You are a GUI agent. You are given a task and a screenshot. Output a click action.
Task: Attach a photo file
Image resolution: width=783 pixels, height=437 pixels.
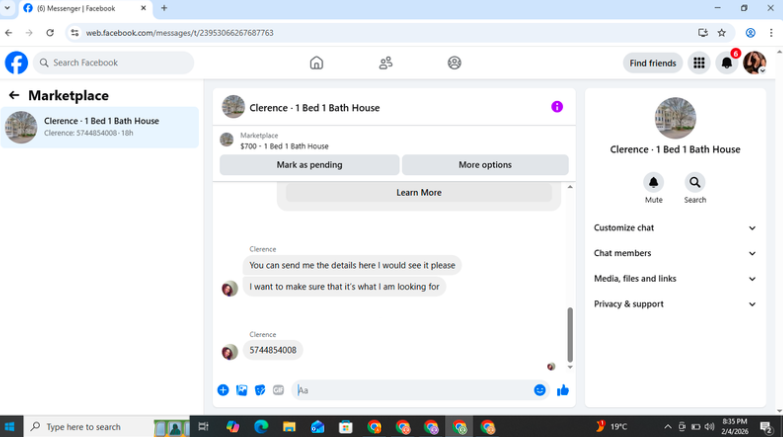(x=242, y=390)
